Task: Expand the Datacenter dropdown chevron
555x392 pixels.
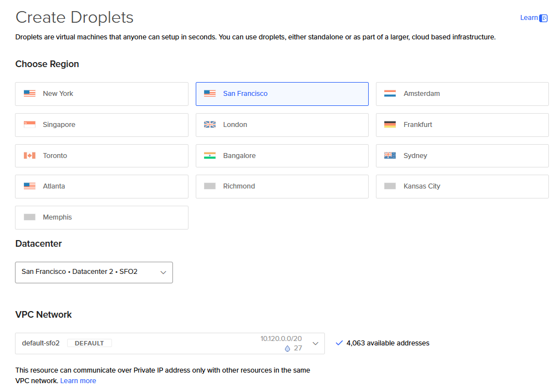Action: 163,272
